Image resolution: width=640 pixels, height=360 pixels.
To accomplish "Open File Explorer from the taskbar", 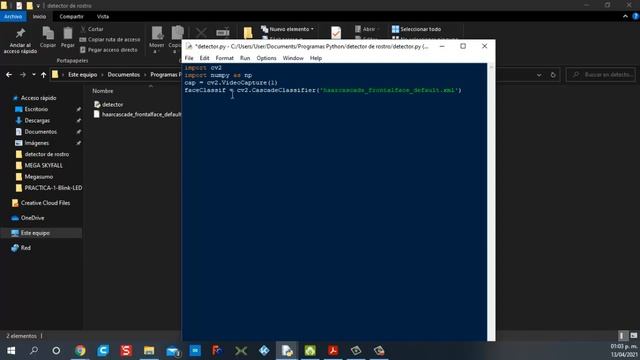I will click(149, 350).
